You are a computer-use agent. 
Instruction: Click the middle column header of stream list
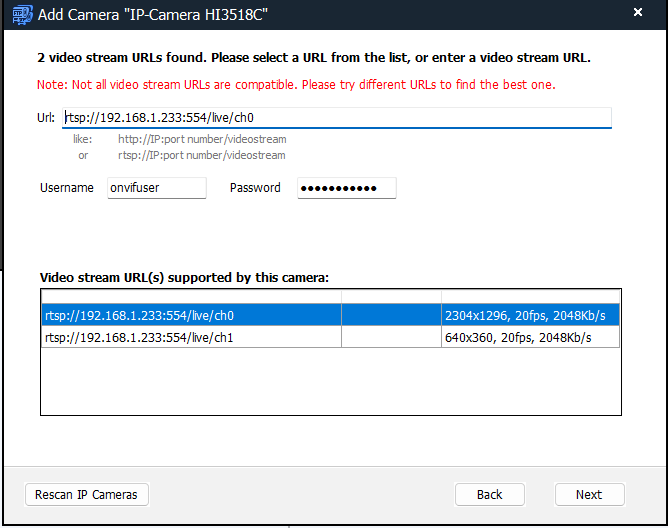pyautogui.click(x=391, y=297)
